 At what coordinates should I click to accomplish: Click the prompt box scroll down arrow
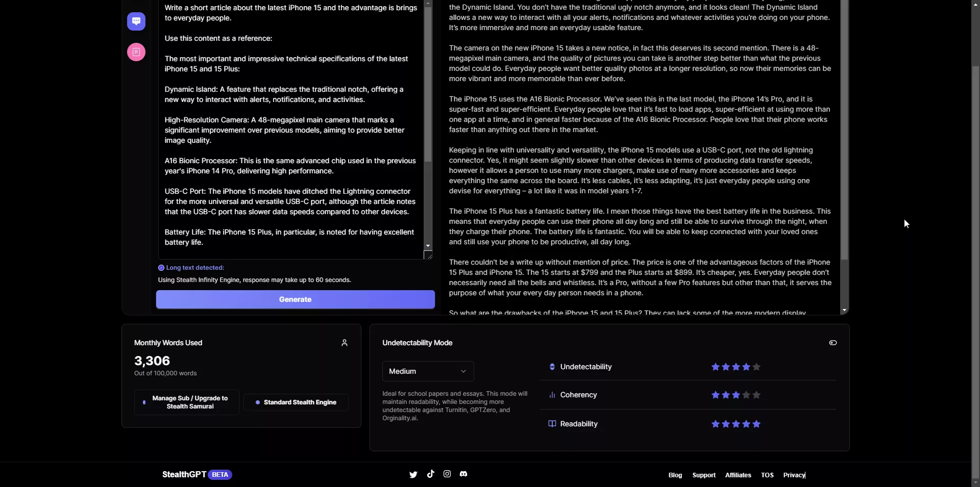428,246
